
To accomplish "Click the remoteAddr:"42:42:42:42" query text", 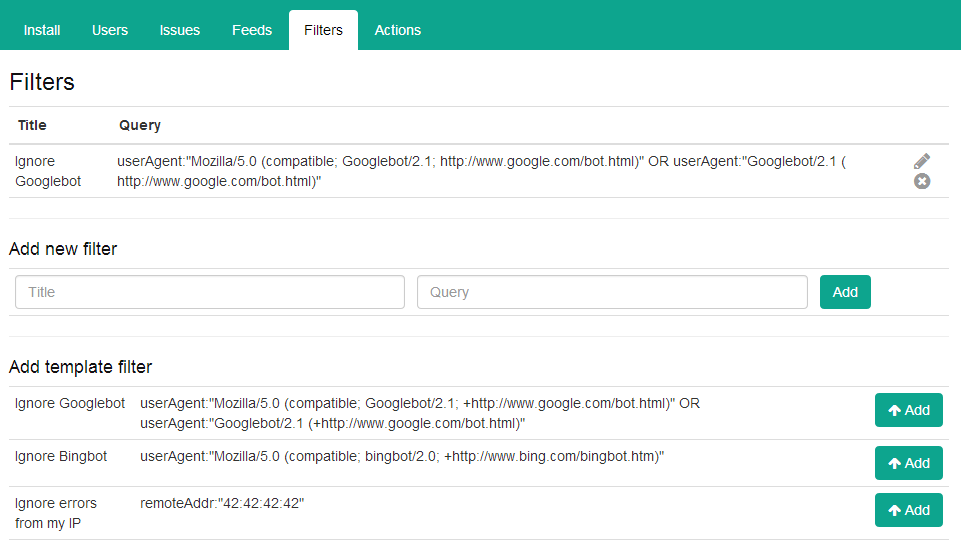I will click(x=222, y=503).
